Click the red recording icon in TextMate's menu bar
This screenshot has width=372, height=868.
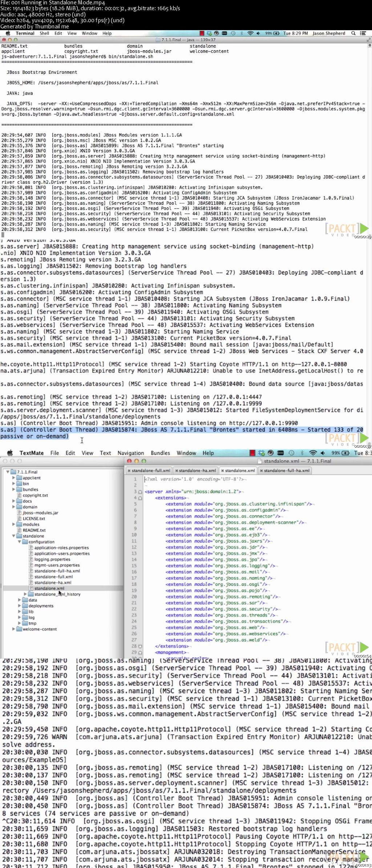click(252, 453)
